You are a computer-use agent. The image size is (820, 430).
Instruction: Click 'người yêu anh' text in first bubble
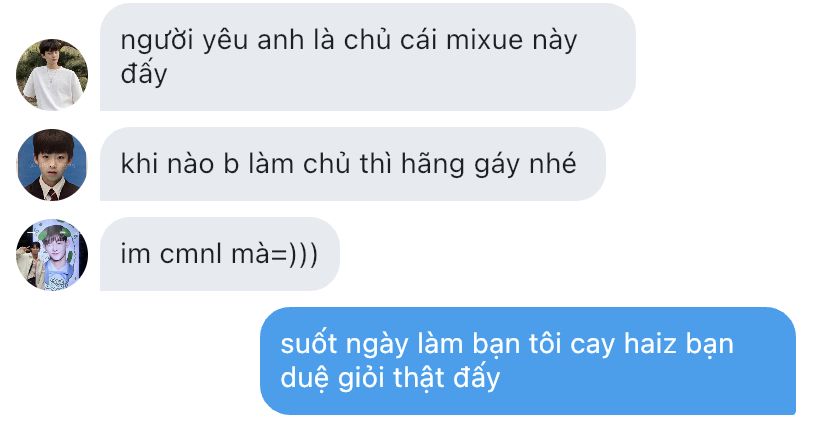click(212, 41)
